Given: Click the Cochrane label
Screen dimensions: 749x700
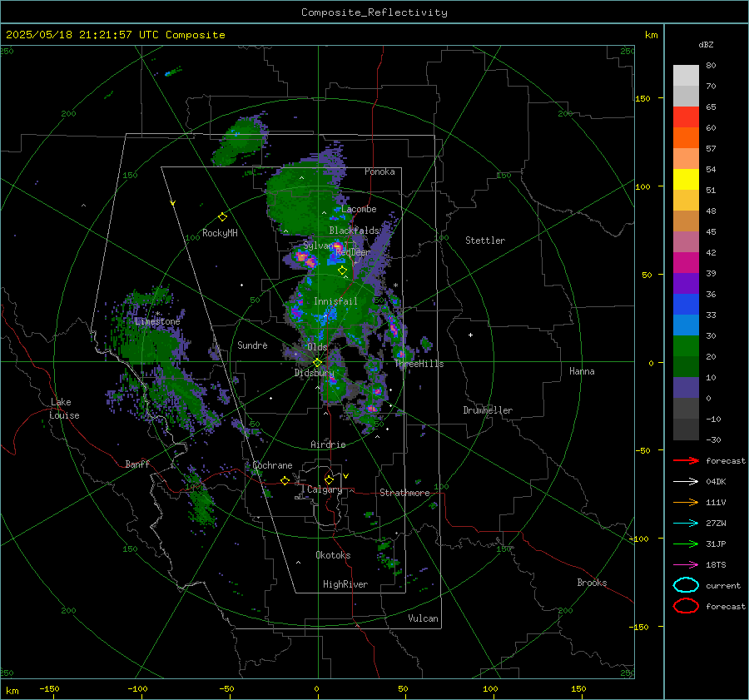Looking at the screenshot, I should coord(272,465).
